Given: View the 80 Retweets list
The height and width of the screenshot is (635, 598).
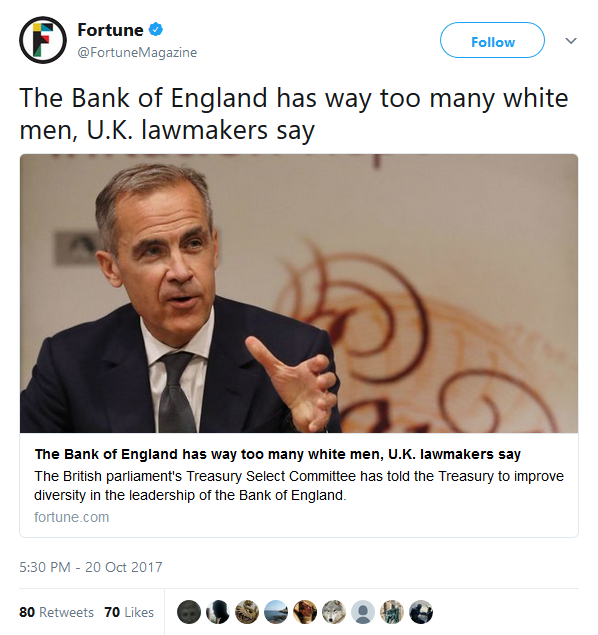Looking at the screenshot, I should tap(56, 612).
